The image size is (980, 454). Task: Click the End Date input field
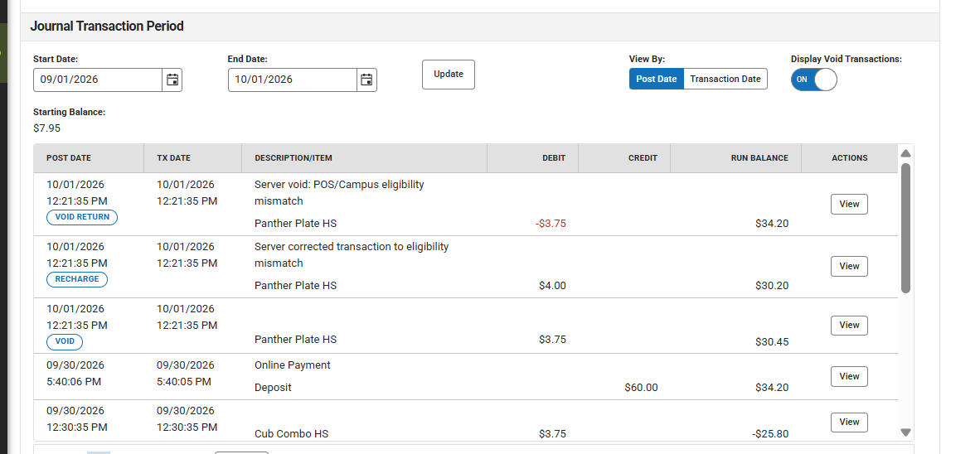click(x=293, y=80)
